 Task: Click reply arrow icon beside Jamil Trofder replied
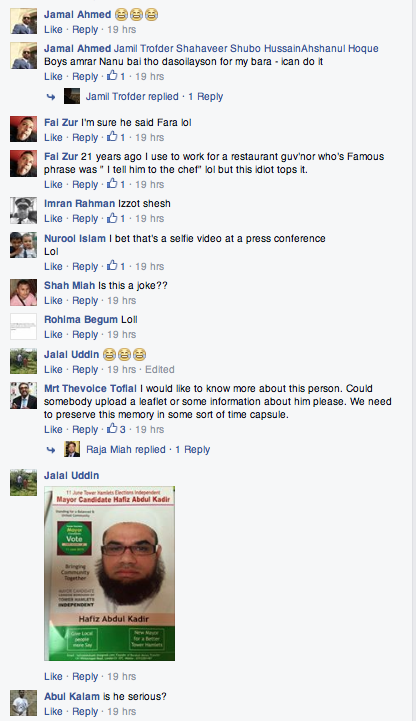(x=51, y=97)
